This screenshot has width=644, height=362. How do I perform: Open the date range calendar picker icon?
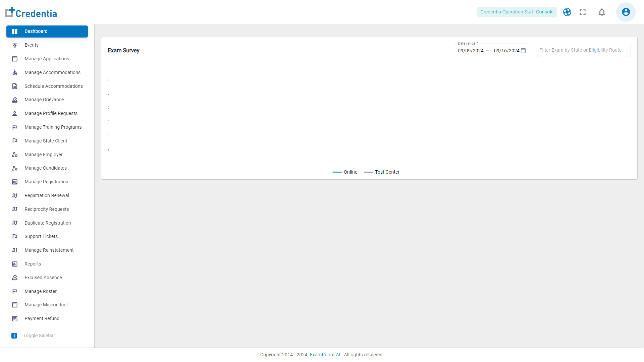523,51
